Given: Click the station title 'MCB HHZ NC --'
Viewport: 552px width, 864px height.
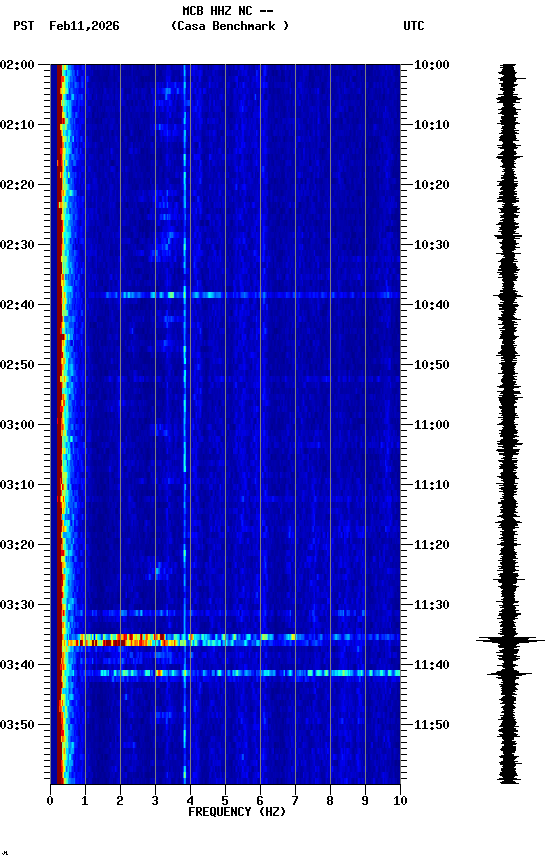Looking at the screenshot, I should (228, 11).
